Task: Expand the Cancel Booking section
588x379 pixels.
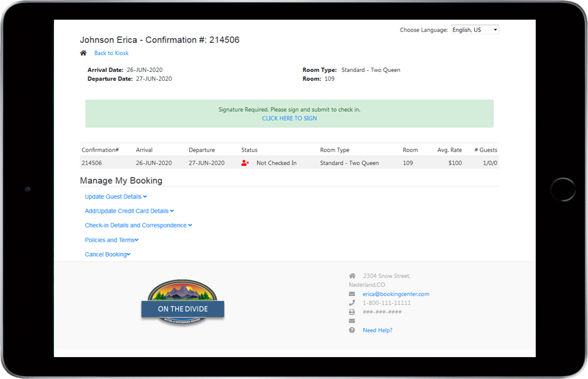Action: pyautogui.click(x=107, y=255)
